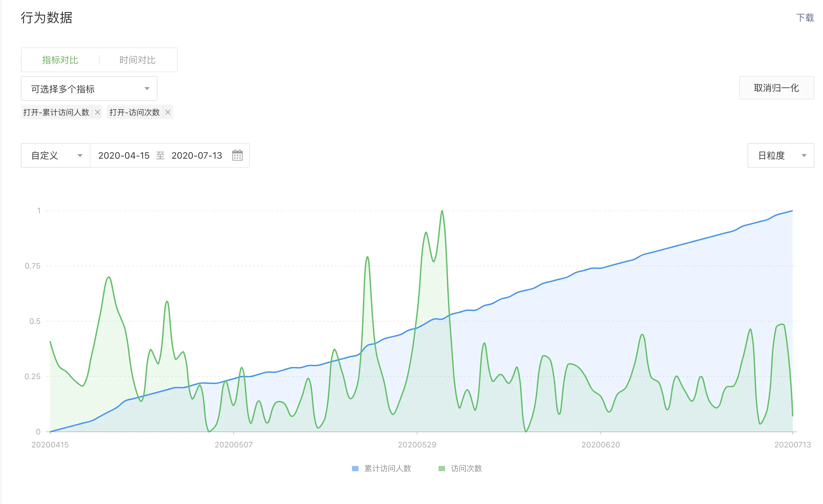Toggle 累计访问人数 series via legend label
823x504 pixels.
[387, 469]
